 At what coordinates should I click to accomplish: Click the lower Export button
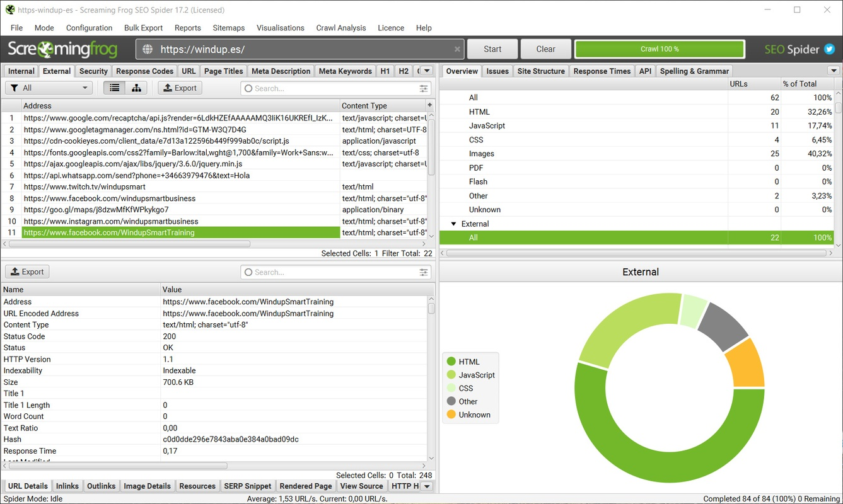point(27,272)
